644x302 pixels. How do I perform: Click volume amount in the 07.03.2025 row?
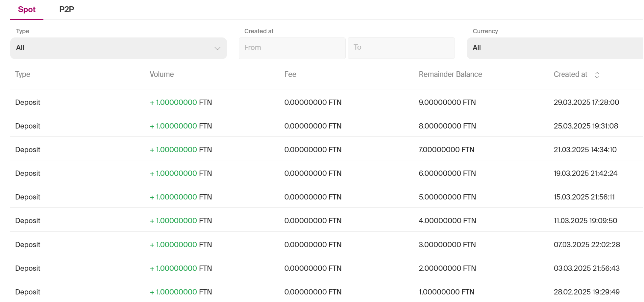[181, 245]
